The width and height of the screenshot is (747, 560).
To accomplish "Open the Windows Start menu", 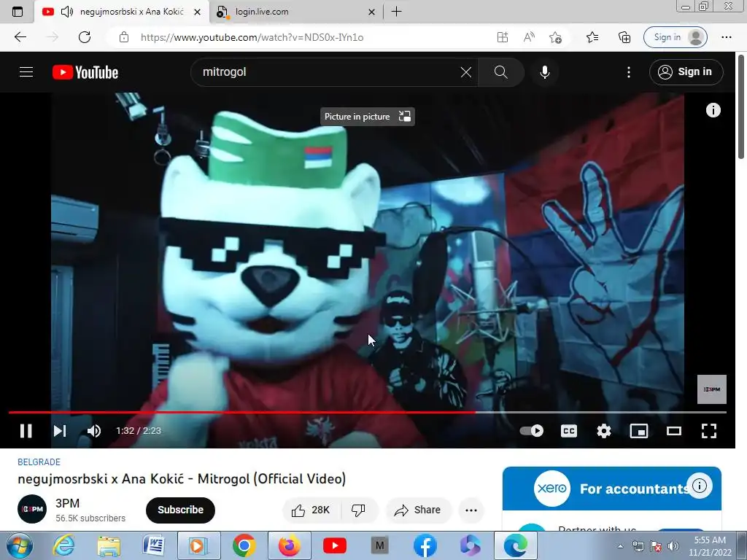I will point(18,545).
